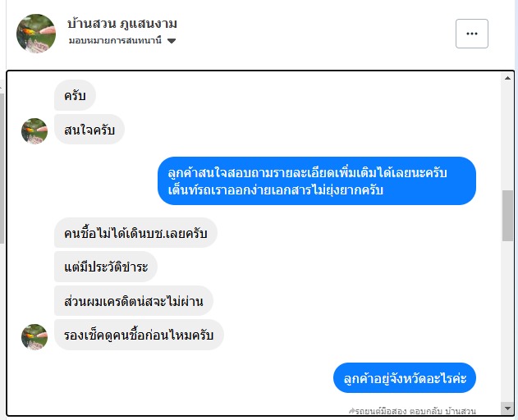Click the sender avatar beside สนใจครับ
The image size is (518, 420).
coord(34,130)
